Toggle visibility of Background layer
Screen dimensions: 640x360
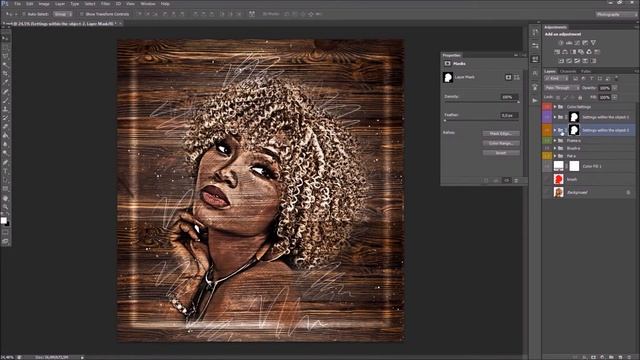click(x=547, y=192)
